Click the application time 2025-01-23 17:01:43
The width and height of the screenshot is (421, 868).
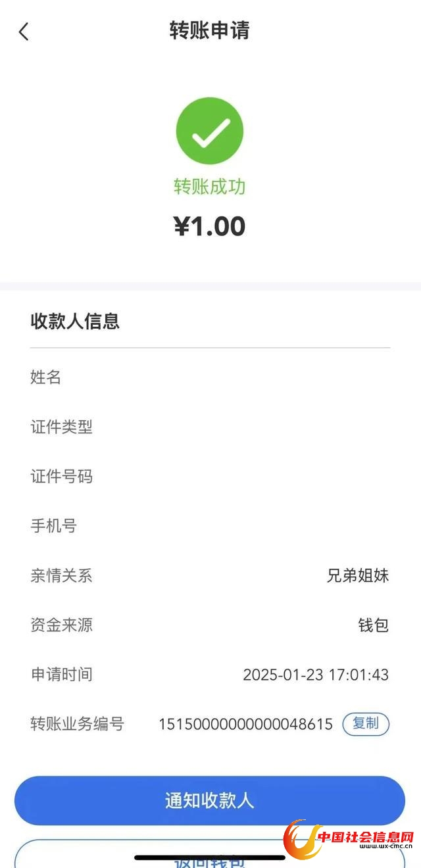316,675
